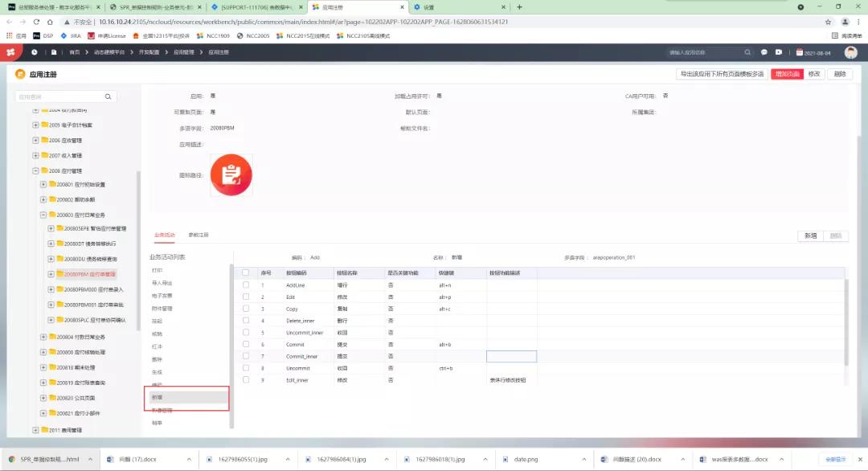Check the Copy row checkbox
Viewport: 868px width, 471px height.
tap(246, 309)
